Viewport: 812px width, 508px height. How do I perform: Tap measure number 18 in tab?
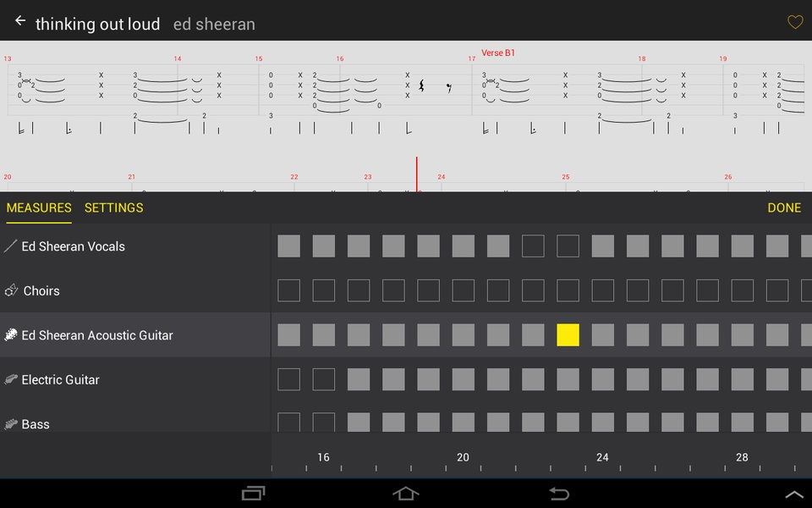(642, 58)
